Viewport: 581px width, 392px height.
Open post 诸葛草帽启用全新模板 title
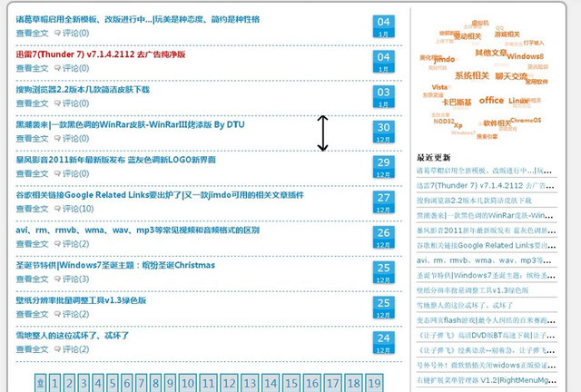coord(137,19)
